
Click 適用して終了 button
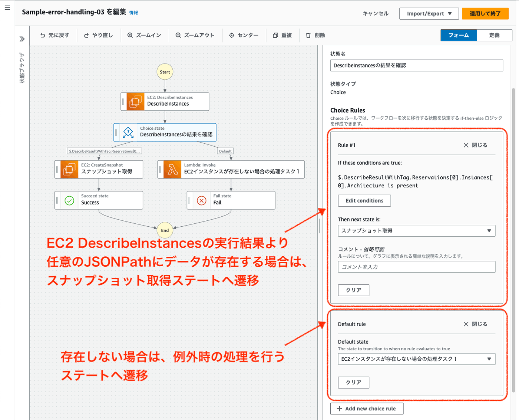(485, 14)
